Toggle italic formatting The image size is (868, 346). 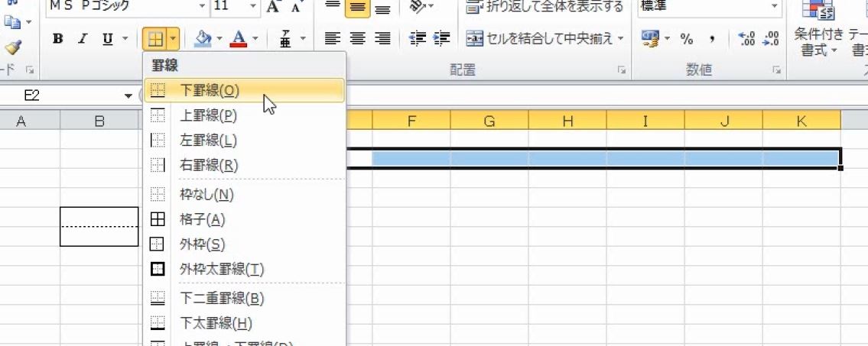[x=83, y=39]
